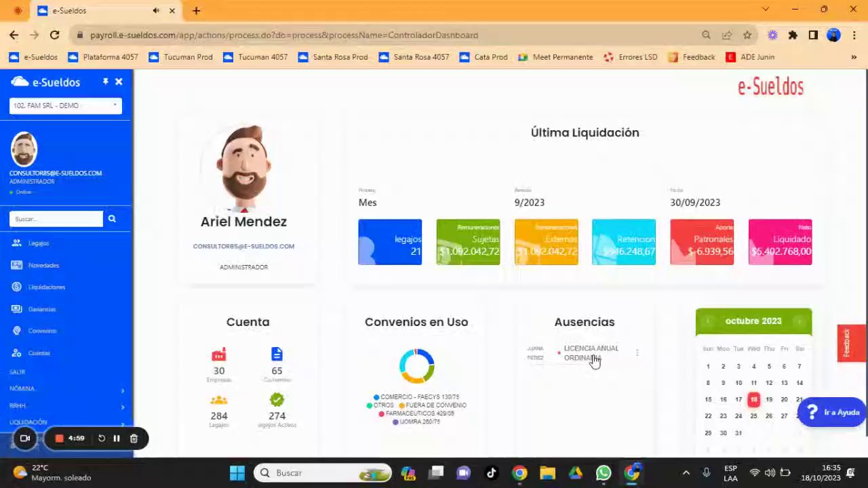Click the Convenios en Uso donut chart

pyautogui.click(x=416, y=366)
